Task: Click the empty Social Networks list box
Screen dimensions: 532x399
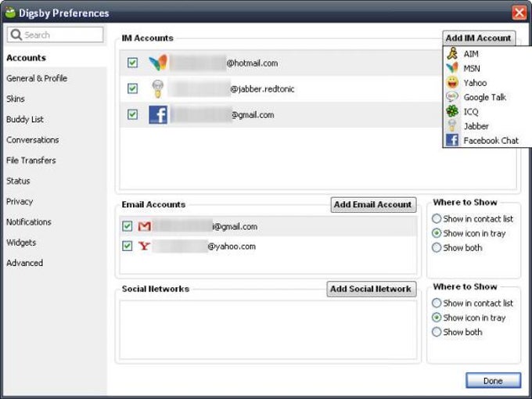Action: pyautogui.click(x=268, y=329)
